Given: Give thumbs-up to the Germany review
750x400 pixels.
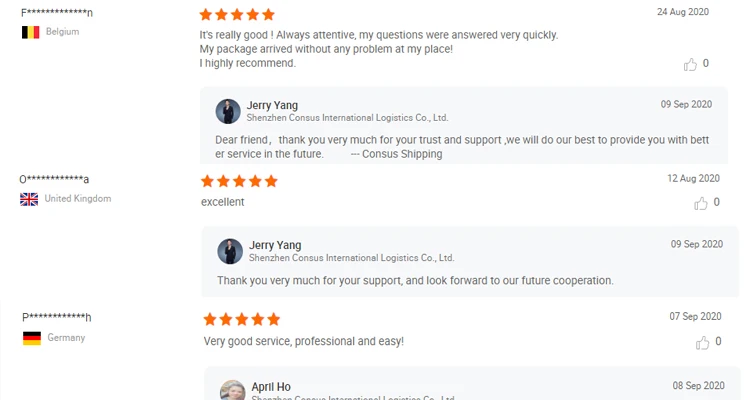Looking at the screenshot, I should (x=702, y=342).
